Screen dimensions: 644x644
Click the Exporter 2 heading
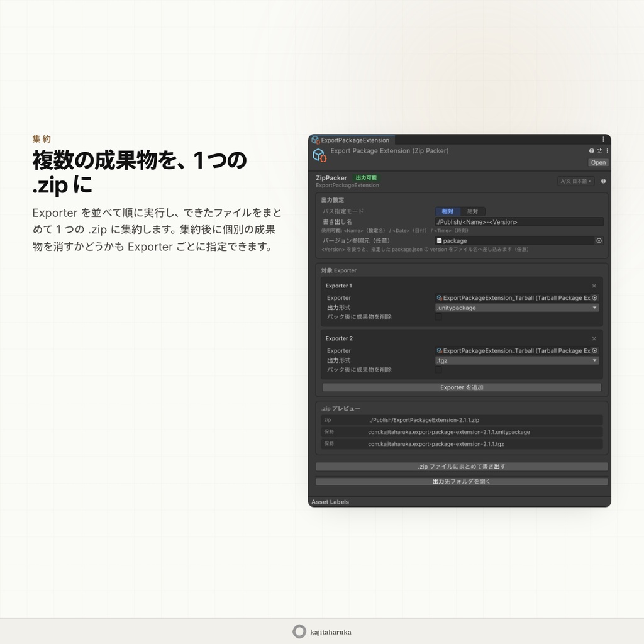[339, 339]
